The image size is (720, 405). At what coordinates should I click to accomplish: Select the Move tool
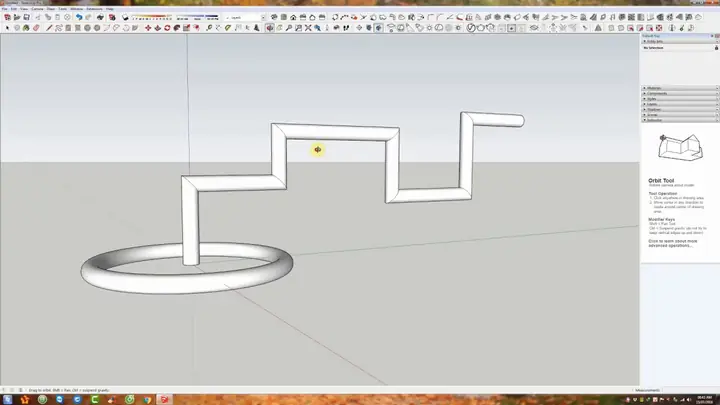tap(148, 28)
